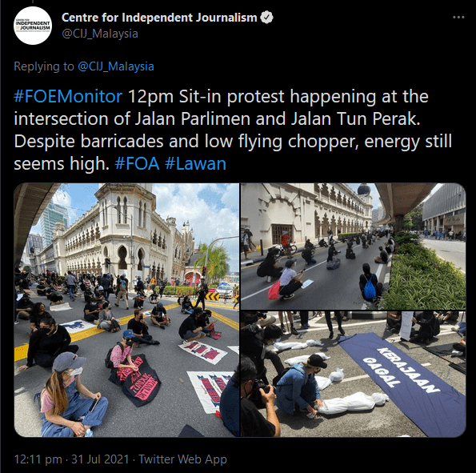This screenshot has height=473, width=476.
Task: Click the tweet body text to expand
Action: [x=233, y=130]
